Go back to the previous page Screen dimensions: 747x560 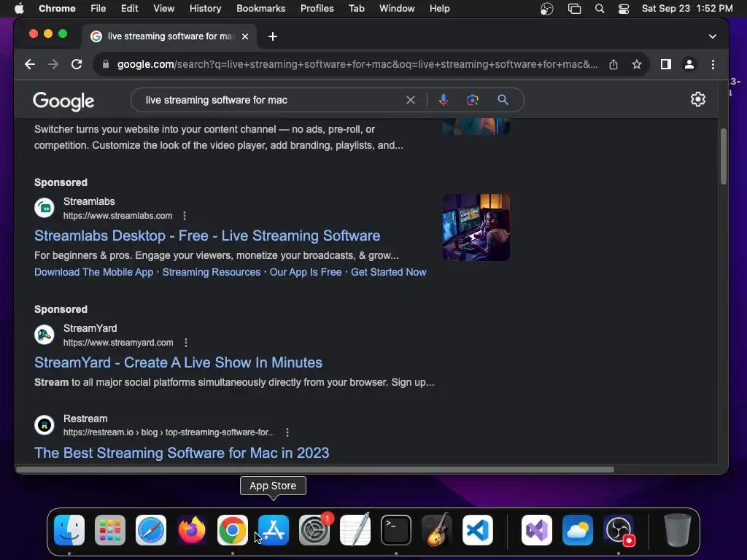pyautogui.click(x=29, y=64)
